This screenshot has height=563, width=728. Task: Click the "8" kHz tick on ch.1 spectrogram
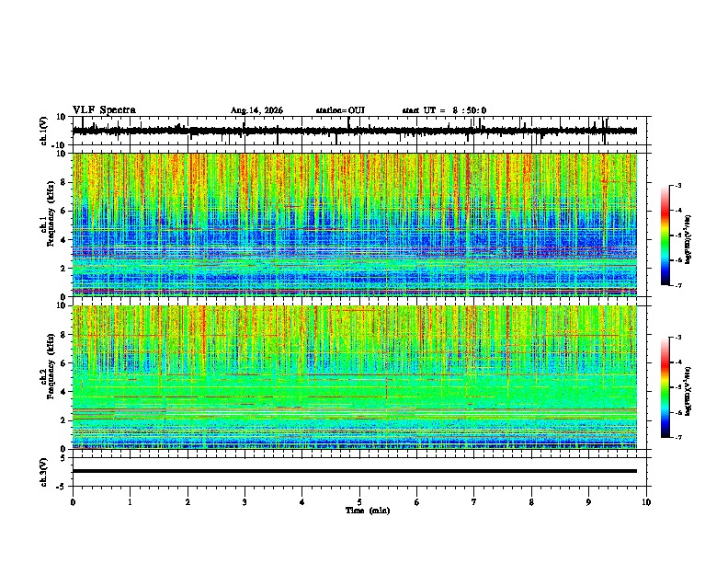64,182
